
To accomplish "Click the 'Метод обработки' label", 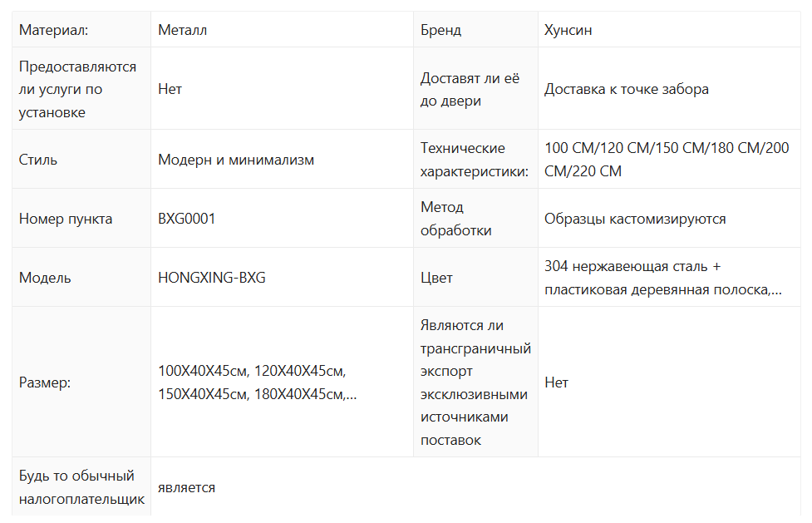I will point(455,219).
